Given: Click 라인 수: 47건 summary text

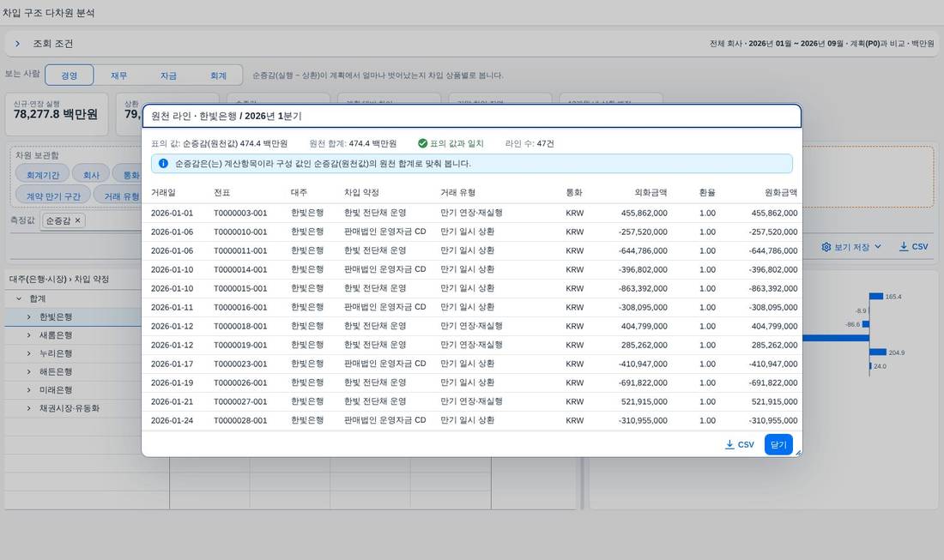Looking at the screenshot, I should coord(529,143).
